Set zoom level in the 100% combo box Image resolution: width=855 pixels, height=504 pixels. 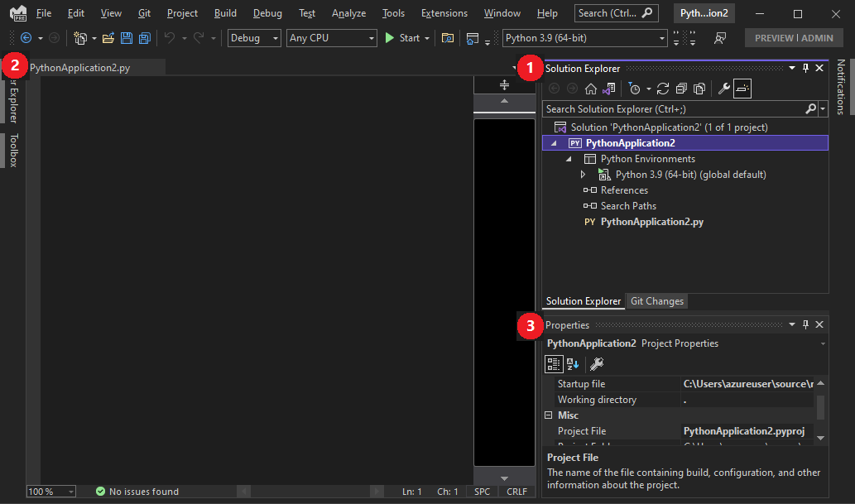pos(50,491)
